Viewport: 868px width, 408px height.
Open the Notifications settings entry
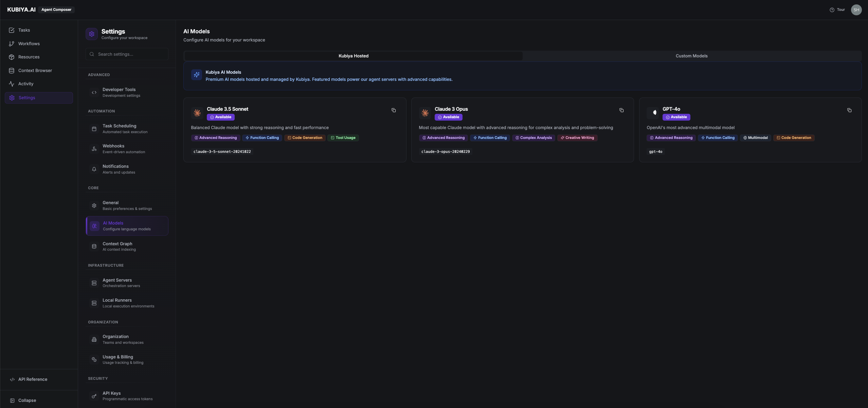tap(127, 169)
